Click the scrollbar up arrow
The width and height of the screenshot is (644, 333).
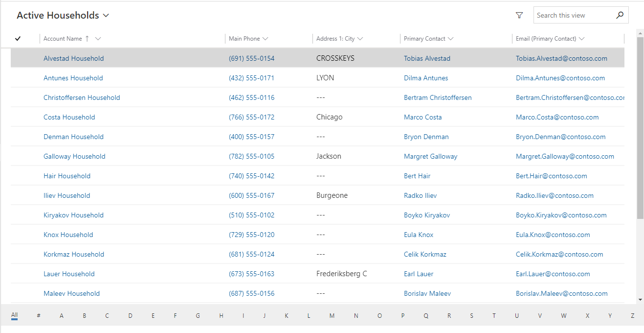(x=640, y=33)
